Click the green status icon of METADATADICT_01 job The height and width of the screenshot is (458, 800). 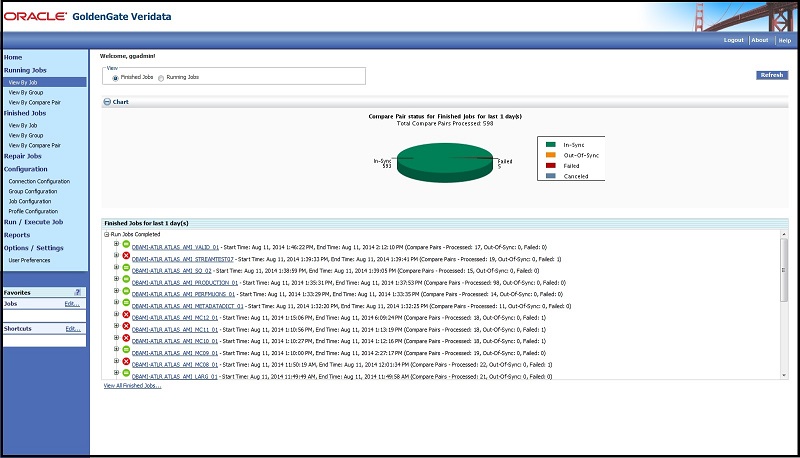coord(126,302)
